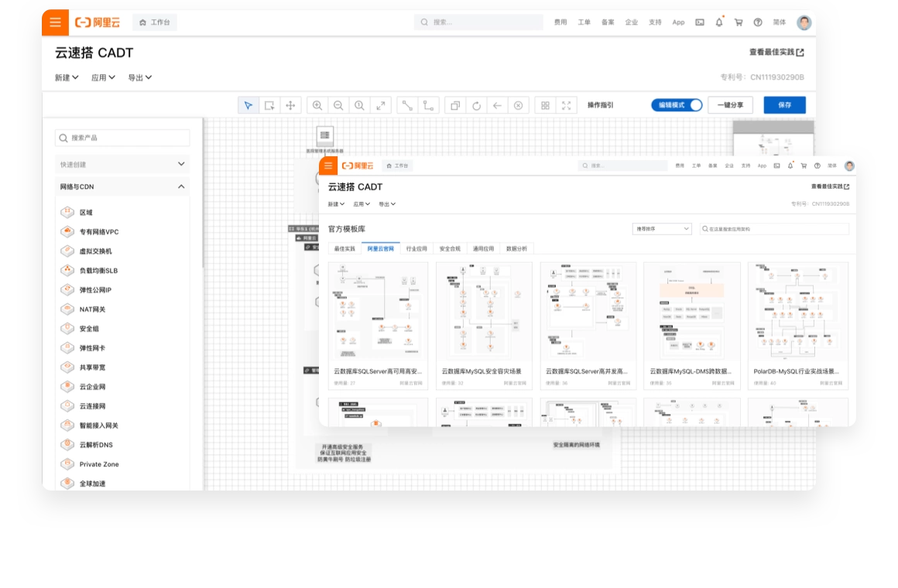898x588 pixels.
Task: Open 导出 dropdown in back window
Action: click(140, 78)
